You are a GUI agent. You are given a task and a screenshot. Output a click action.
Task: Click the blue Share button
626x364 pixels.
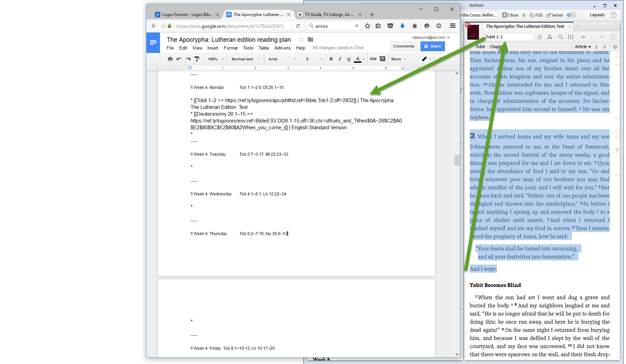[x=433, y=46]
